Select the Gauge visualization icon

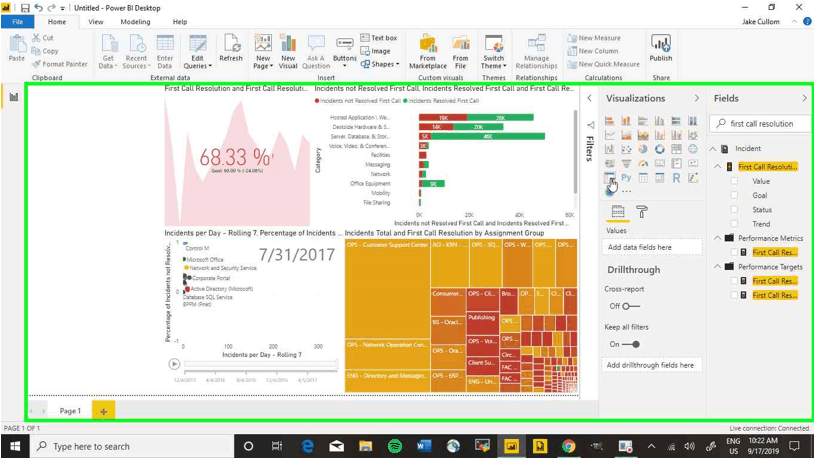(643, 163)
